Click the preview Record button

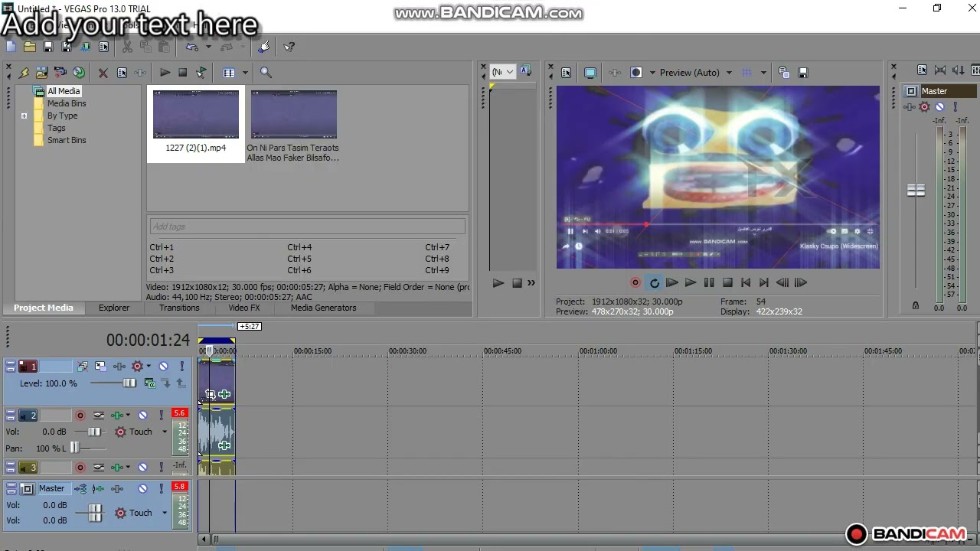pos(635,283)
